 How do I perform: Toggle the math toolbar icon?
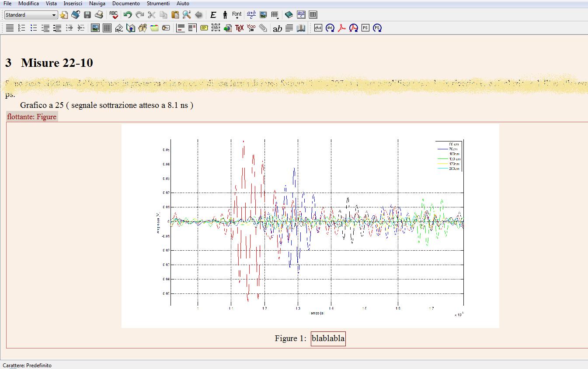pyautogui.click(x=301, y=15)
